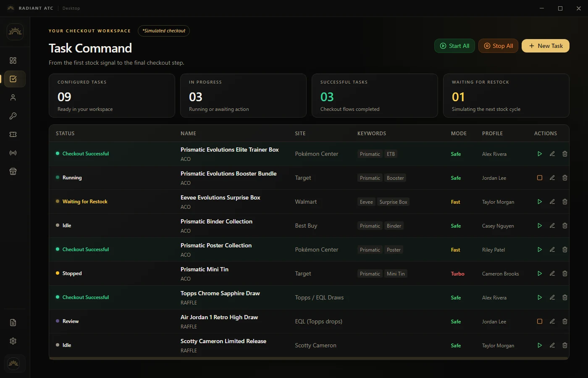Screen dimensions: 588x378
Task: Stop the Prismatic Evolutions Booster Bundle task
Action: [540, 178]
